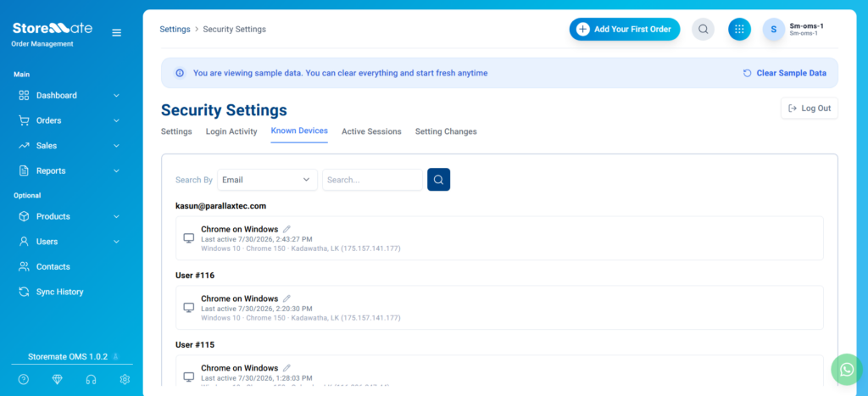Viewport: 868px width, 396px height.
Task: Click the kasun@parallaxtec.com heading
Action: [221, 206]
